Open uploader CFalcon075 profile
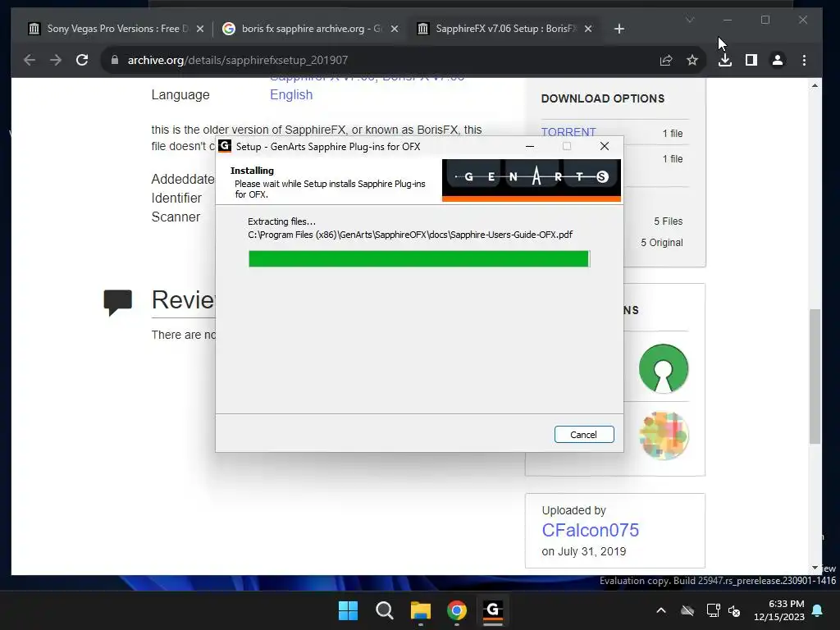The height and width of the screenshot is (630, 840). point(591,530)
